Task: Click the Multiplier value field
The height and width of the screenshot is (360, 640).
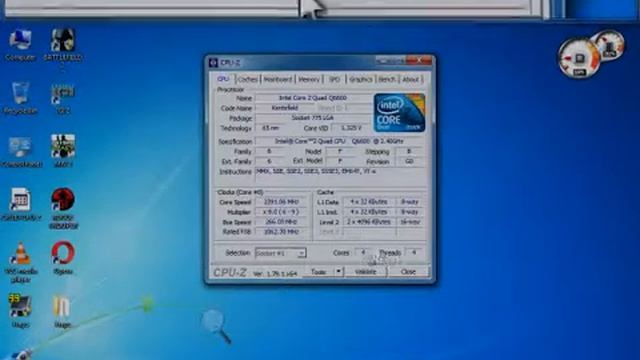Action: tap(281, 212)
